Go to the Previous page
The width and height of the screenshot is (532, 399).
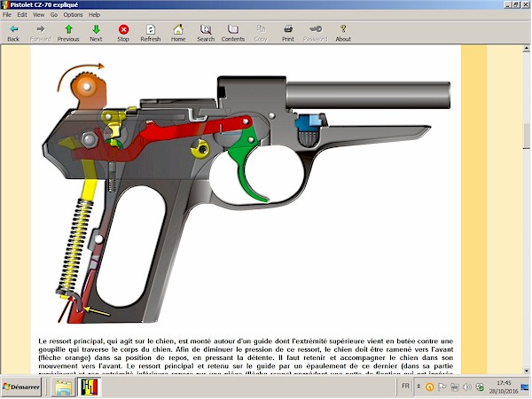click(x=68, y=33)
